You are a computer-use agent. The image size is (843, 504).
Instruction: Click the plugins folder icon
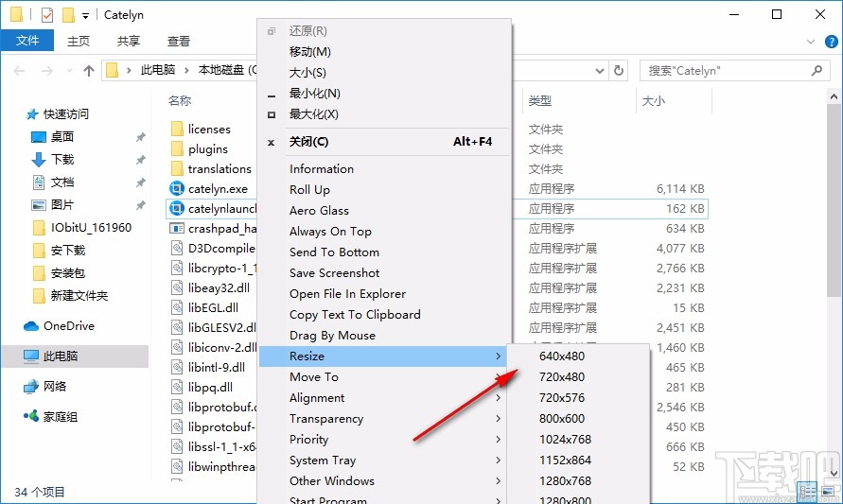point(177,148)
